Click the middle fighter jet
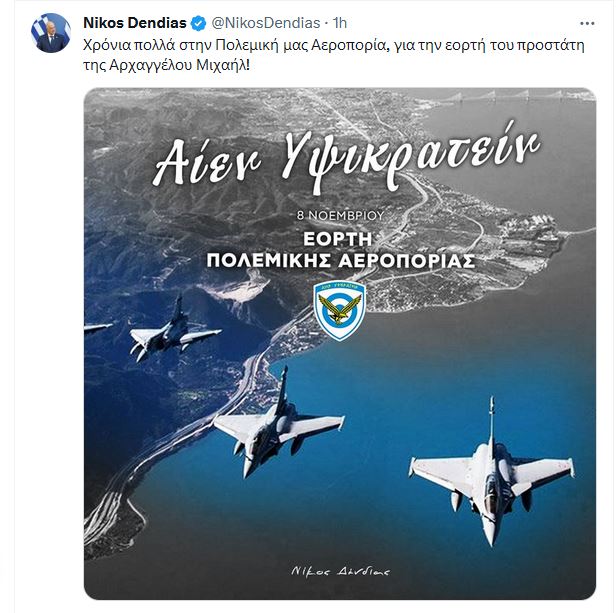The width and height of the screenshot is (616, 613). click(x=276, y=423)
